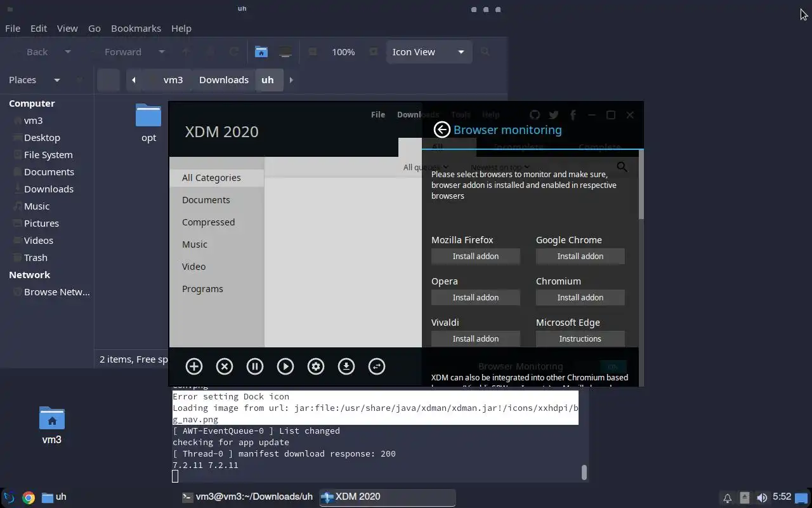Viewport: 812px width, 508px height.
Task: Click the 5:52 clock in taskbar
Action: tap(782, 497)
